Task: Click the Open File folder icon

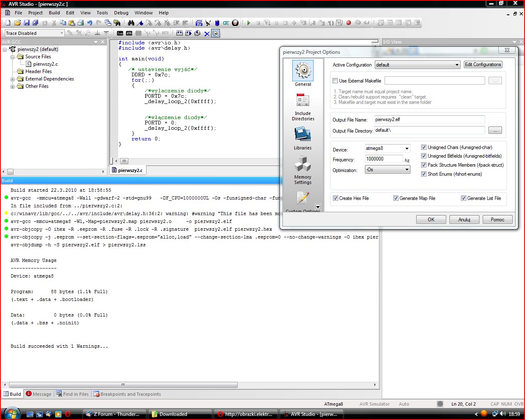Action: click(x=17, y=23)
